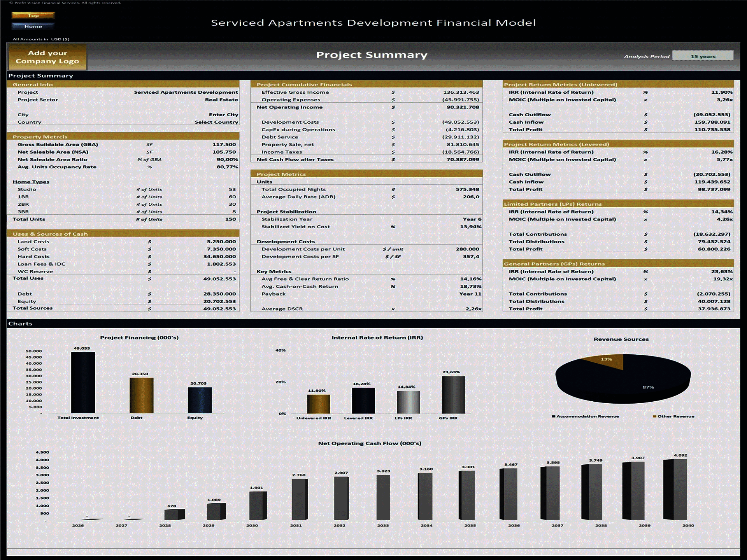Toggle the Other Revenue legend entry
The image size is (747, 560).
coord(673,416)
